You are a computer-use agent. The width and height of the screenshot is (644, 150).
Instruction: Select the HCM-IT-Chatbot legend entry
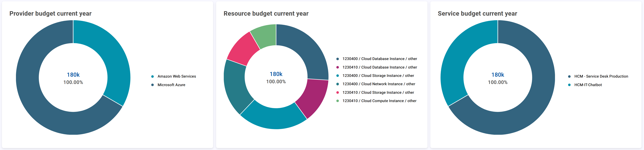pos(585,85)
